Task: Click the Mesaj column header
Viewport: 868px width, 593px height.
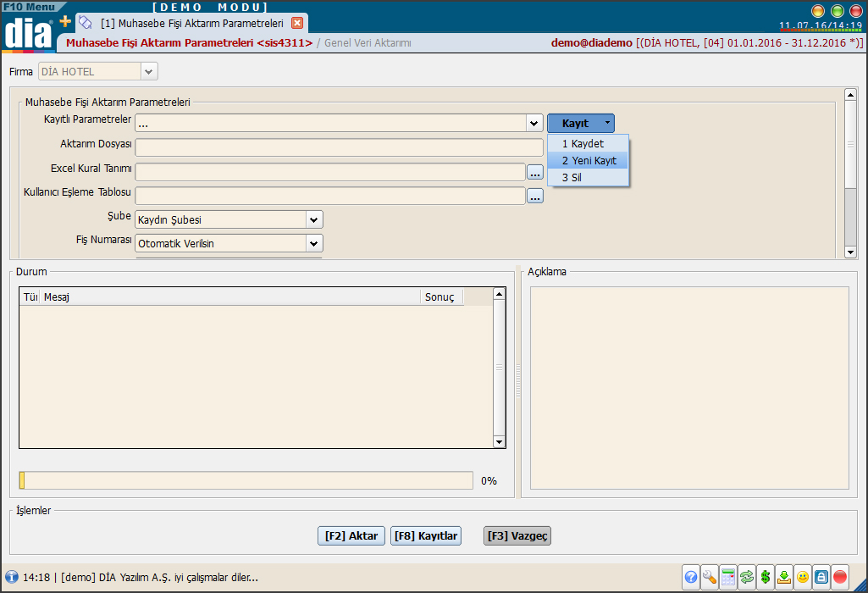Action: (229, 296)
